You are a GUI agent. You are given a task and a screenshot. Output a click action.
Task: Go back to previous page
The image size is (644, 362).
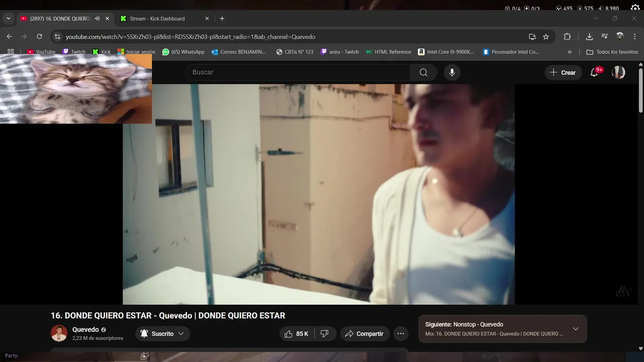click(9, 37)
